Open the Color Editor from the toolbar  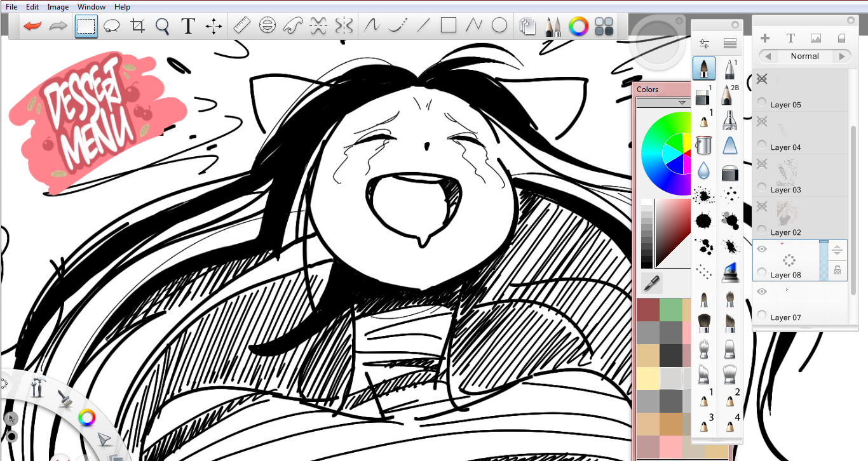[x=578, y=26]
